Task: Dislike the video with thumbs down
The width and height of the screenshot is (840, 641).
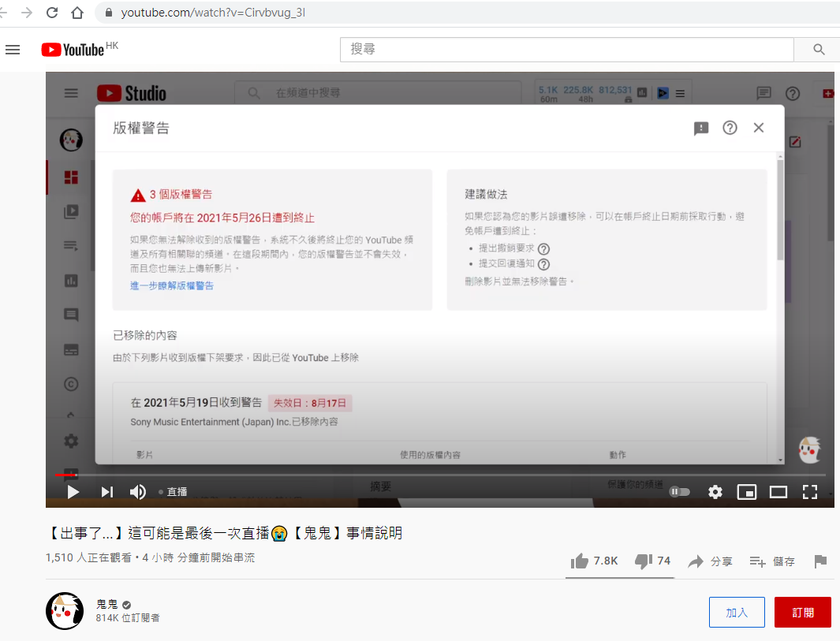Action: [x=644, y=561]
